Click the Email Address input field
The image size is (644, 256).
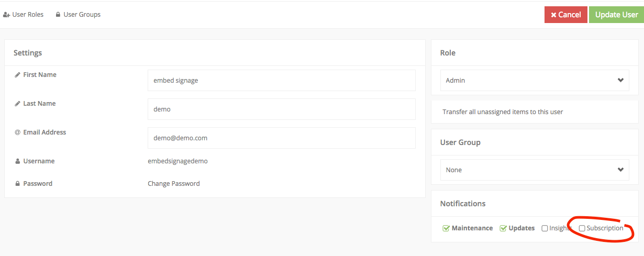(281, 138)
